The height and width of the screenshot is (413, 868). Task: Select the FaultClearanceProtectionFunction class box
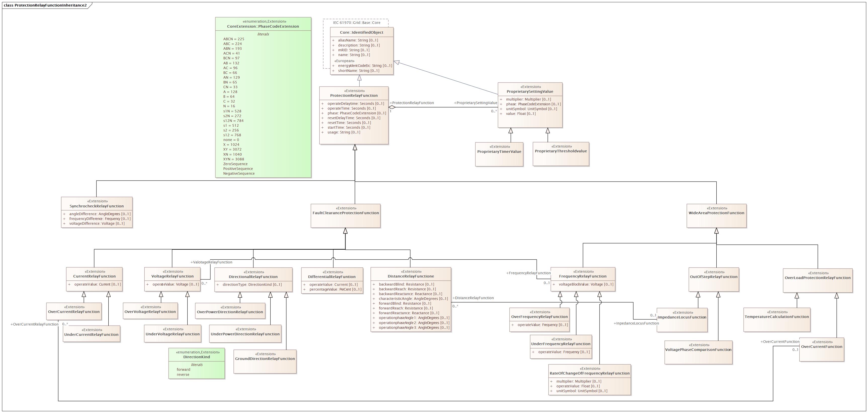pos(345,216)
